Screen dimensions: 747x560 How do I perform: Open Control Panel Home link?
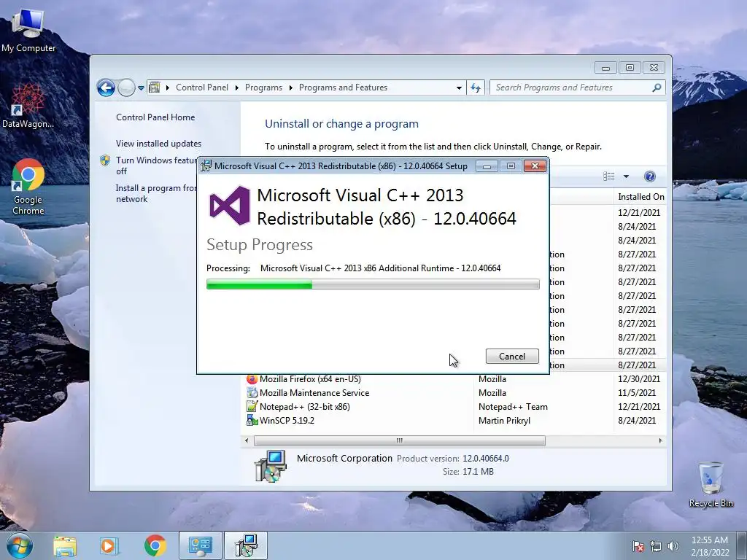tap(155, 117)
